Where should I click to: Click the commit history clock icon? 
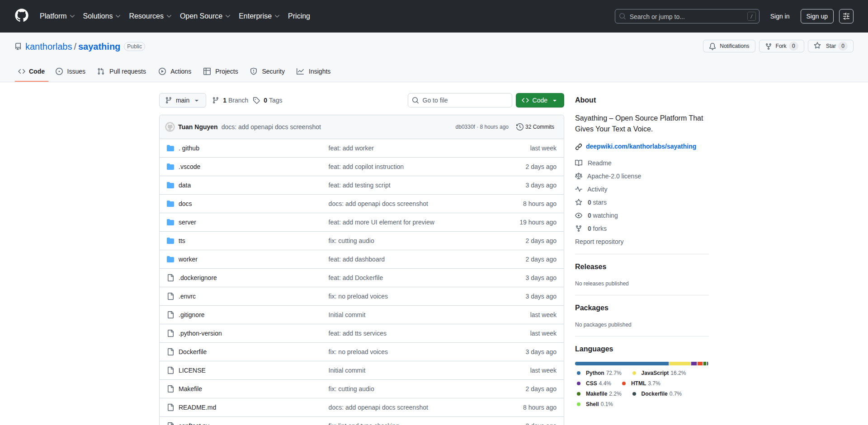(x=520, y=127)
